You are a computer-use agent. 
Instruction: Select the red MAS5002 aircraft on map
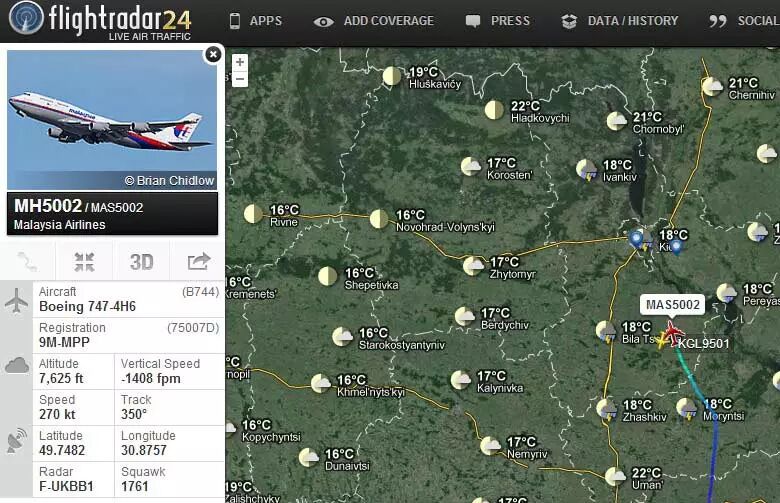[x=673, y=332]
